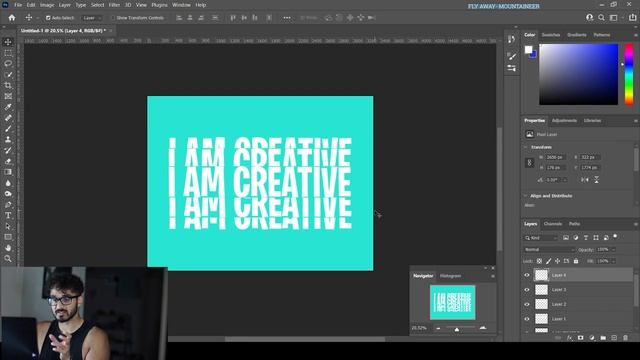Click on the rainbow hue slider
Viewport: 640px width, 360px height.
[629, 74]
